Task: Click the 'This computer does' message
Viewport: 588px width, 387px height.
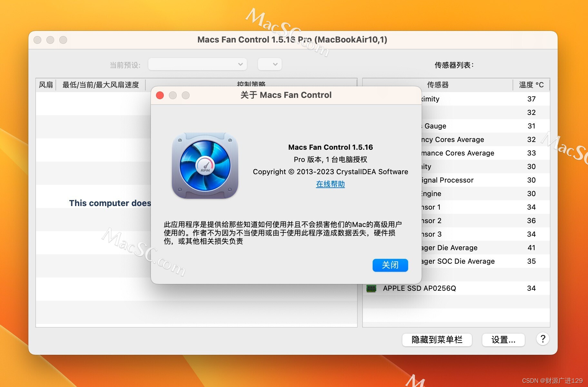Action: tap(110, 203)
